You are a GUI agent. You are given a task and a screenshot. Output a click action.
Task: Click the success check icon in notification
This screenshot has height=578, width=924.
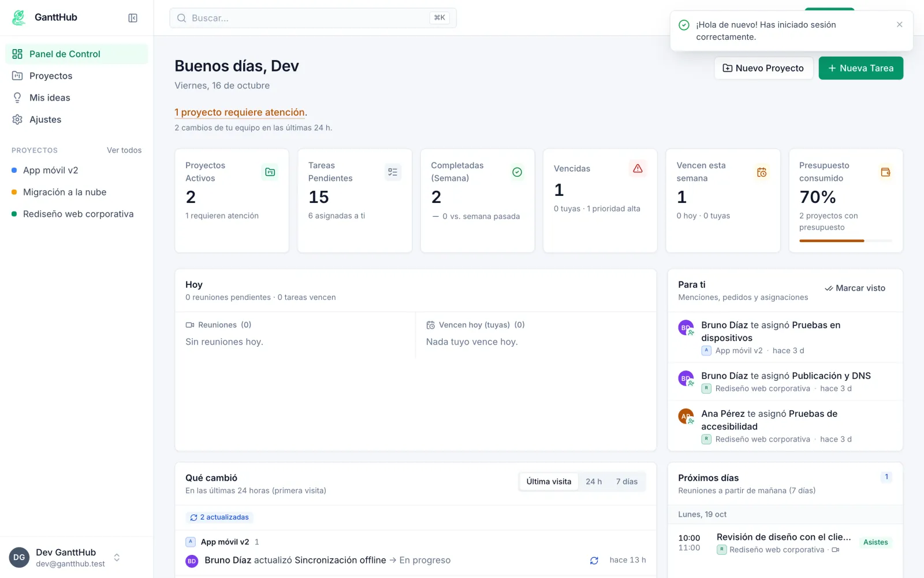[684, 25]
